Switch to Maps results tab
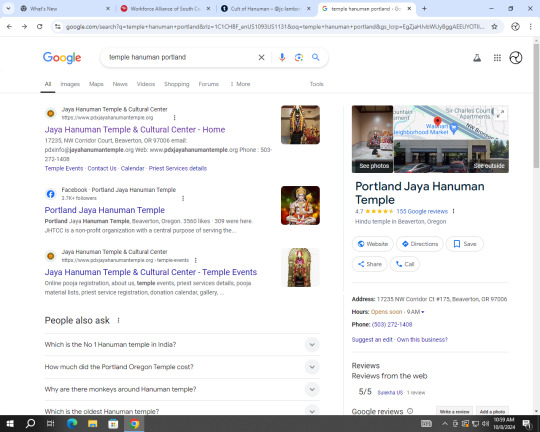 tap(96, 84)
